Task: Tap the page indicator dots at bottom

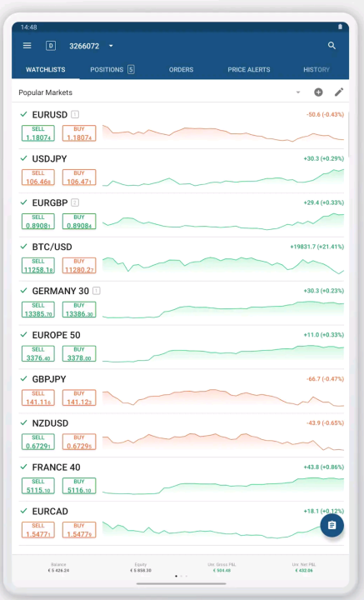Action: (182, 576)
